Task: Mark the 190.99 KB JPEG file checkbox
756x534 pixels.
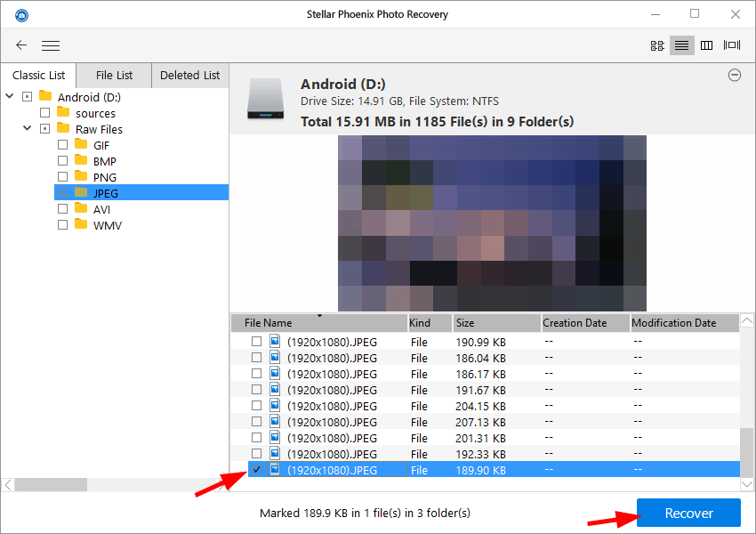Action: [x=256, y=342]
